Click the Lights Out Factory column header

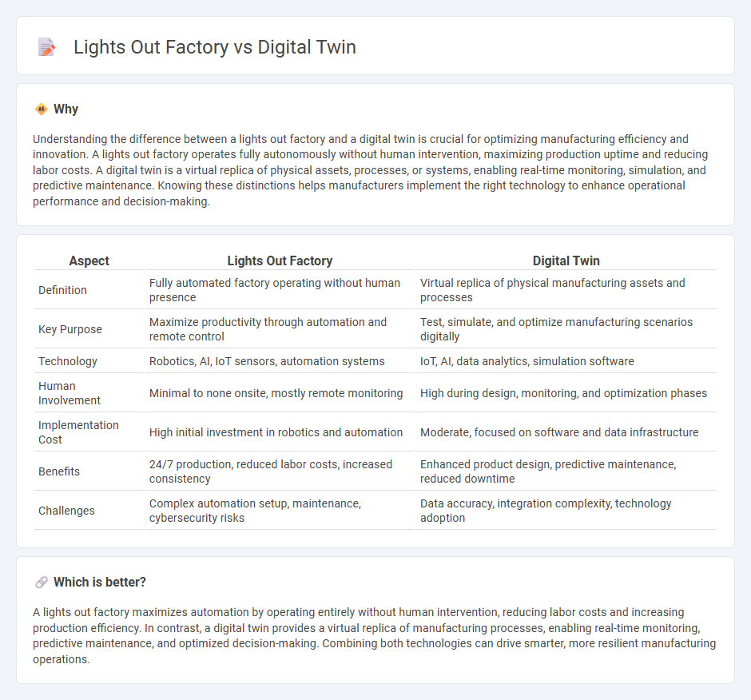[280, 261]
